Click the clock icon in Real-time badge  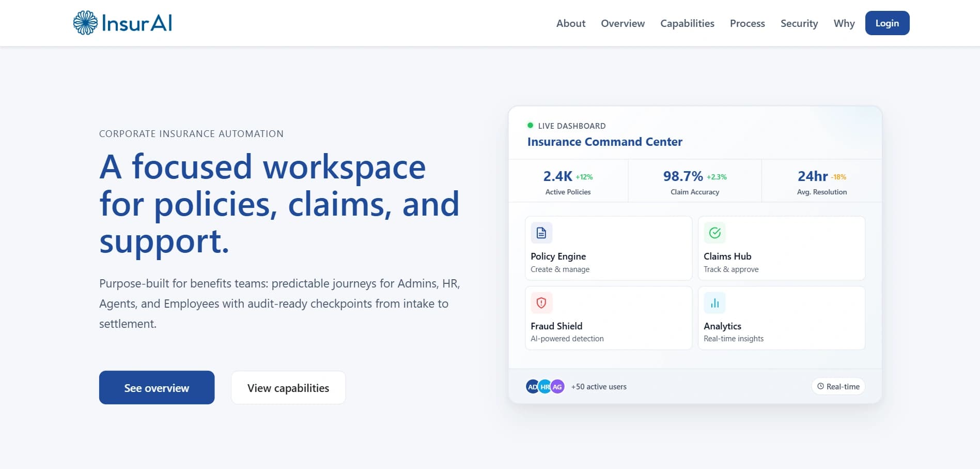820,386
